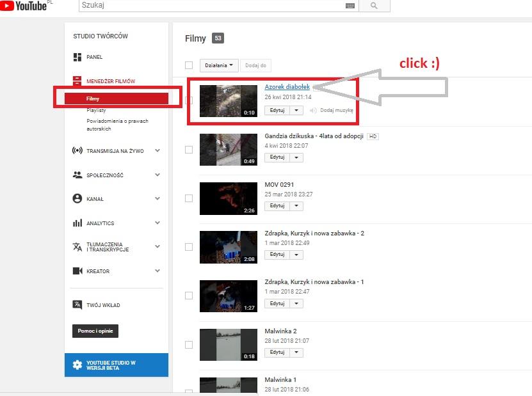
Task: Tick the select-all checkbox beside Działania
Action: (188, 65)
